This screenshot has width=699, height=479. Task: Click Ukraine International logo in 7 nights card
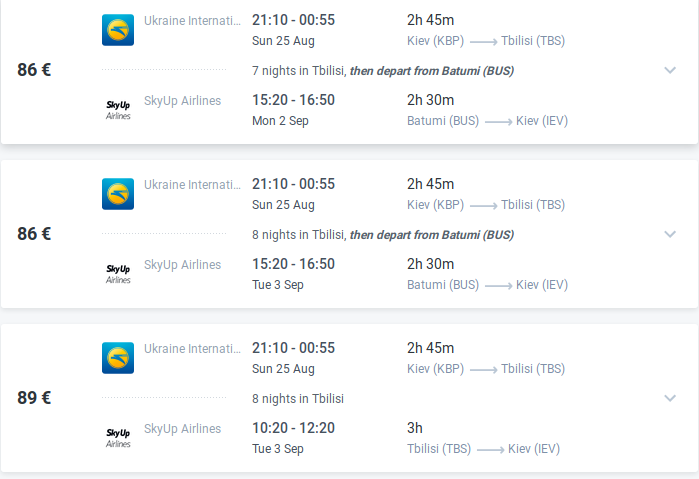tap(118, 30)
